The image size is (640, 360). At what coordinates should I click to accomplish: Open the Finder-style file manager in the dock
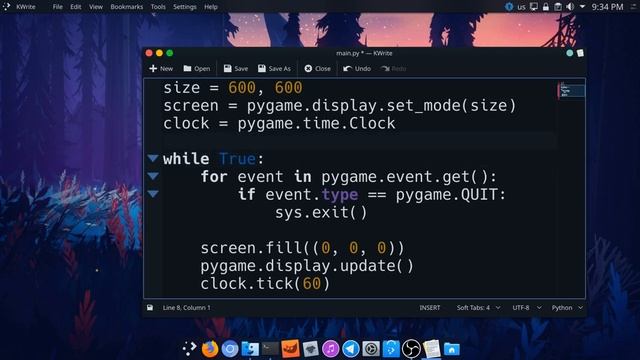[x=250, y=349]
